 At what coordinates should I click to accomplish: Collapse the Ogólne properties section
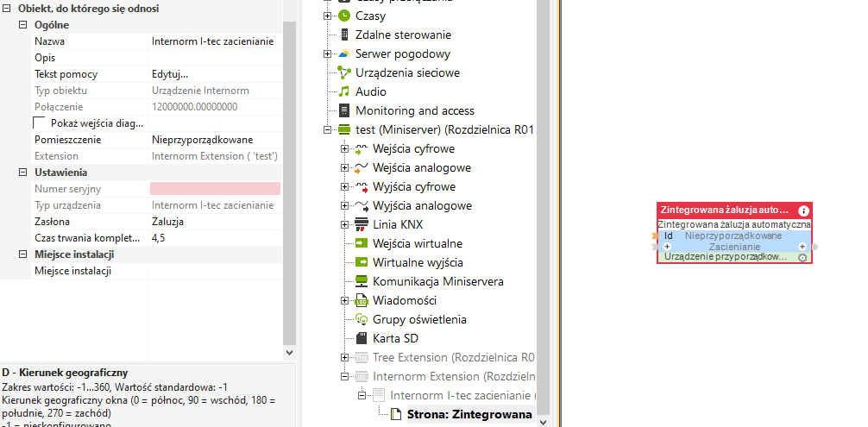click(x=23, y=25)
